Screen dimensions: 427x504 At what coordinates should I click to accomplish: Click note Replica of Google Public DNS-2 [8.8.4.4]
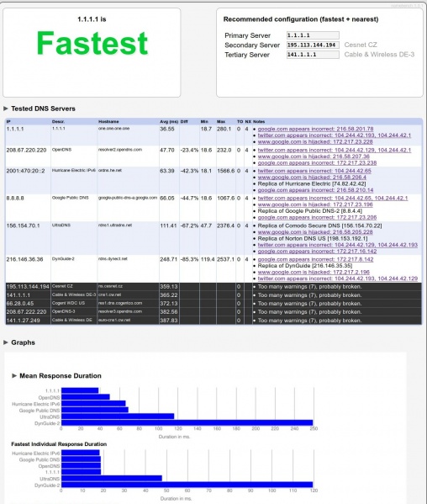tap(310, 211)
